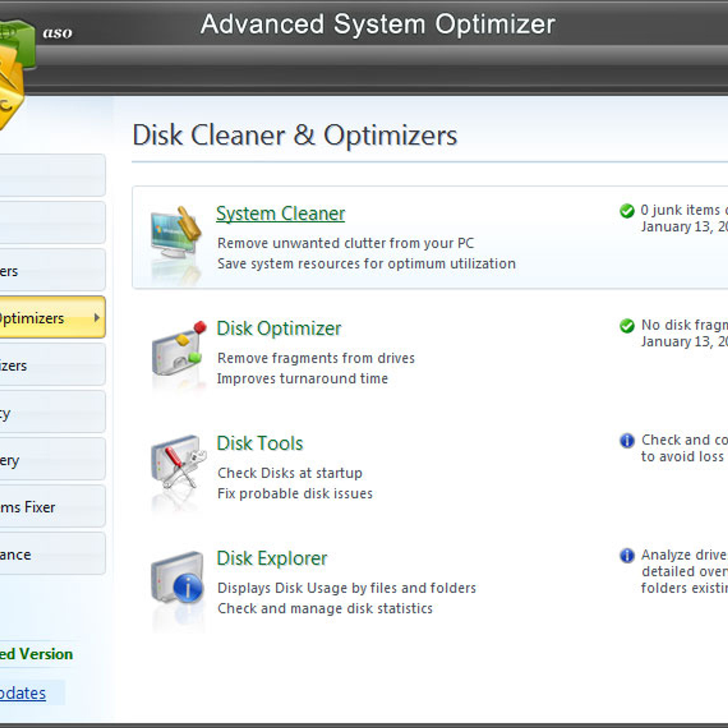Click the 'Disk Cleaner & Optimizers' heading
The width and height of the screenshot is (728, 728).
pos(294,135)
